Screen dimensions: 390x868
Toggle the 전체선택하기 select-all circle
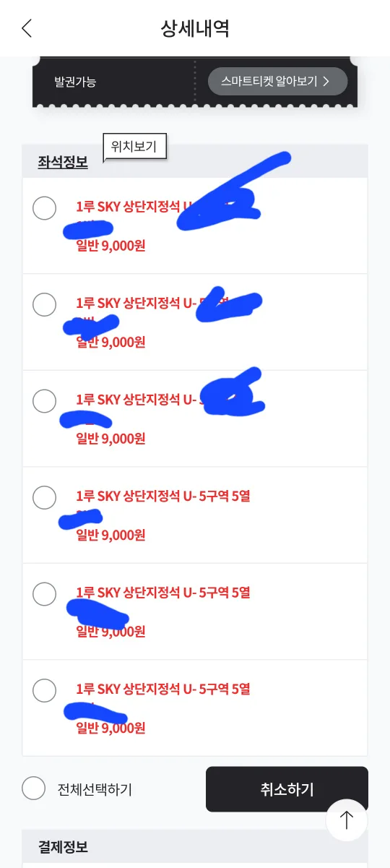(34, 788)
